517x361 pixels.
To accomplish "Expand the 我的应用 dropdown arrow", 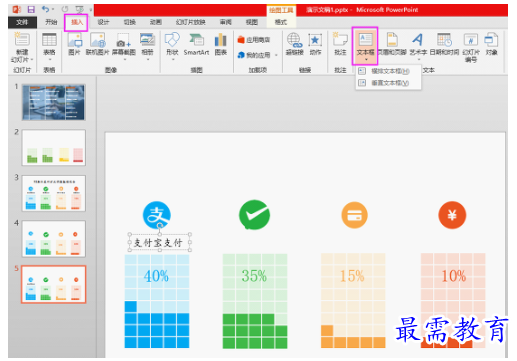I will [x=276, y=55].
